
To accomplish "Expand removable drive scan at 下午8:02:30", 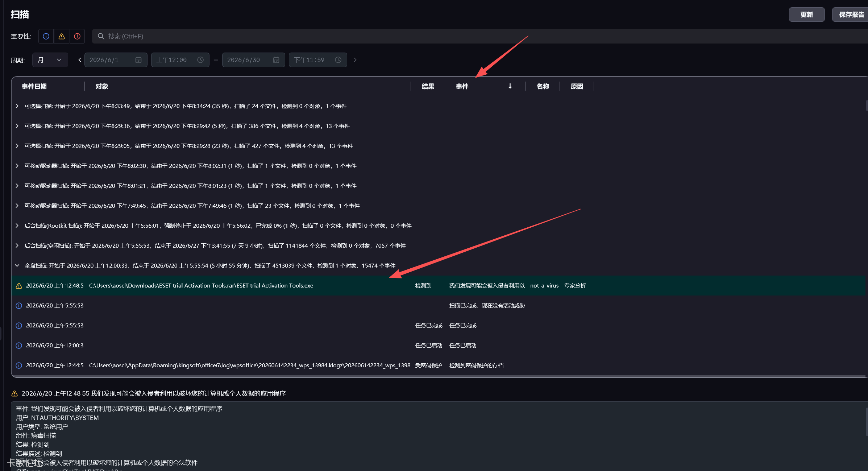I will click(x=17, y=166).
